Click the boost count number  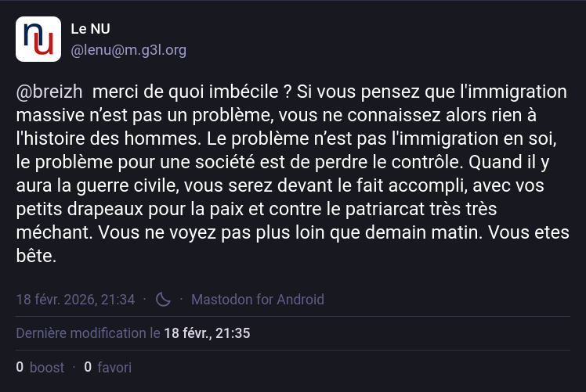[20, 367]
